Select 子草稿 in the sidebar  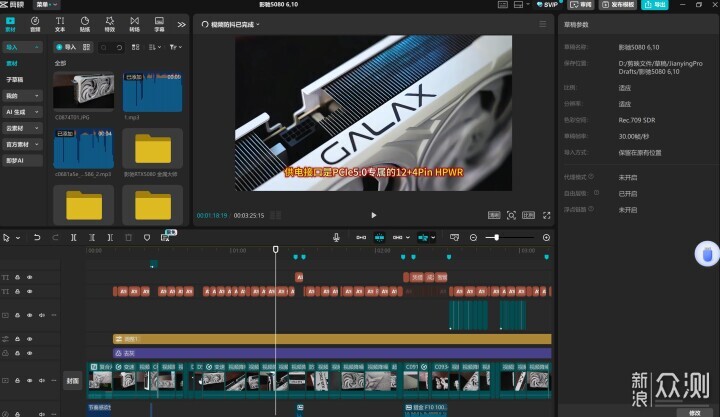coord(15,79)
